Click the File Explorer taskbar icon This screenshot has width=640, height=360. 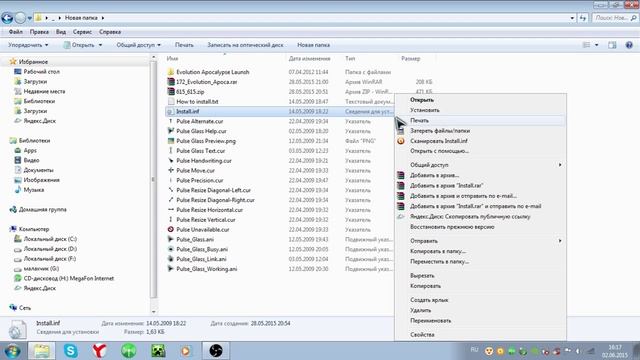(x=41, y=351)
